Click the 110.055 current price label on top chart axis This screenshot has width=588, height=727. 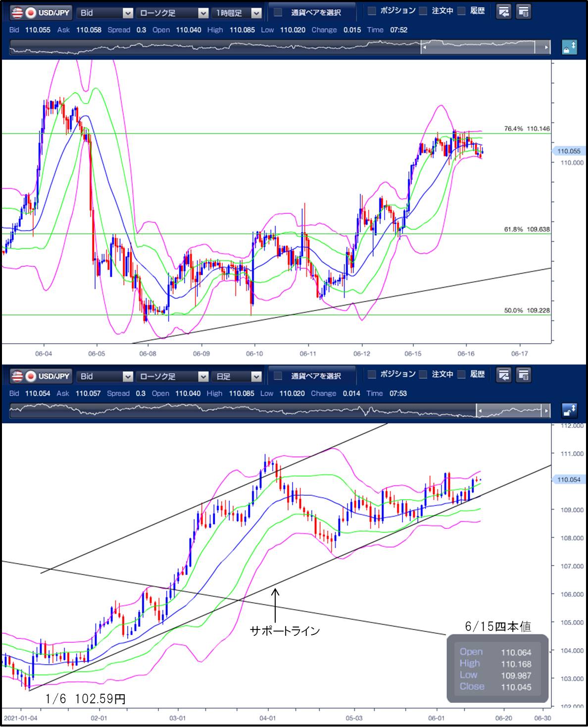(x=569, y=152)
